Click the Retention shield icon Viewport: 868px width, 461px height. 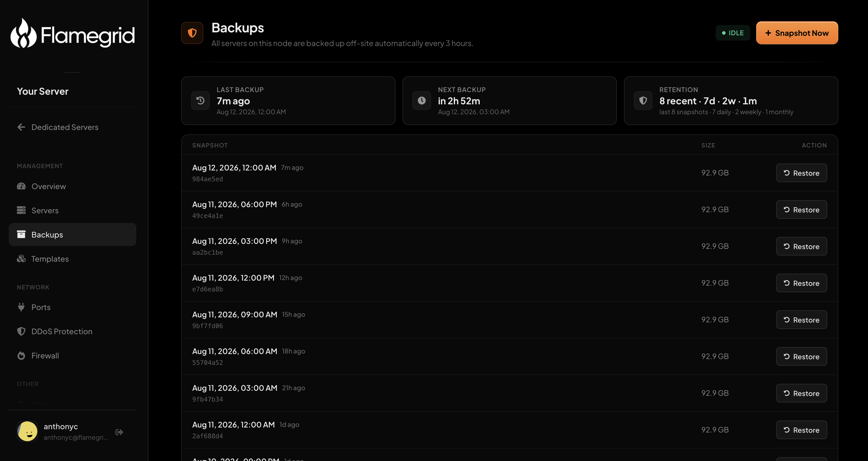pyautogui.click(x=643, y=101)
